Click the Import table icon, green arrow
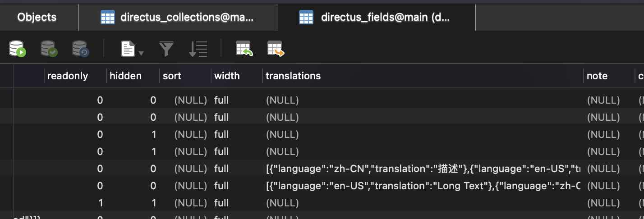Viewport: 644px width, 219px height. point(244,49)
